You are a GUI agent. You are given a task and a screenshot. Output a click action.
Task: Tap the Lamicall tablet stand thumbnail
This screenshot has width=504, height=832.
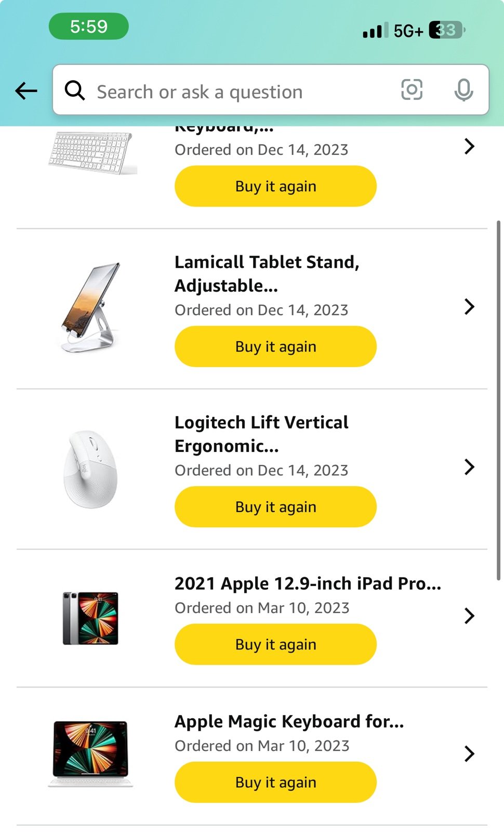point(91,307)
